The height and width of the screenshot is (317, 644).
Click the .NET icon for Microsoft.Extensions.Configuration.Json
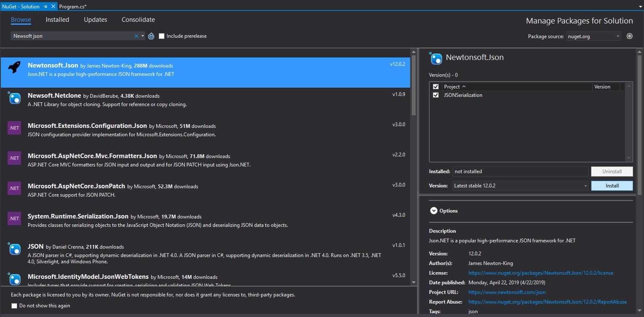click(x=14, y=127)
